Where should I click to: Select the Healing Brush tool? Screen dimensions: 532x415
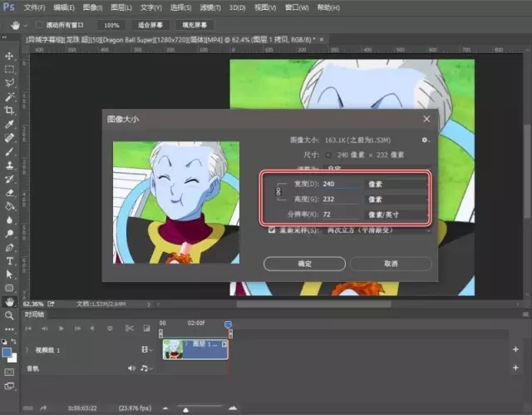click(x=9, y=138)
